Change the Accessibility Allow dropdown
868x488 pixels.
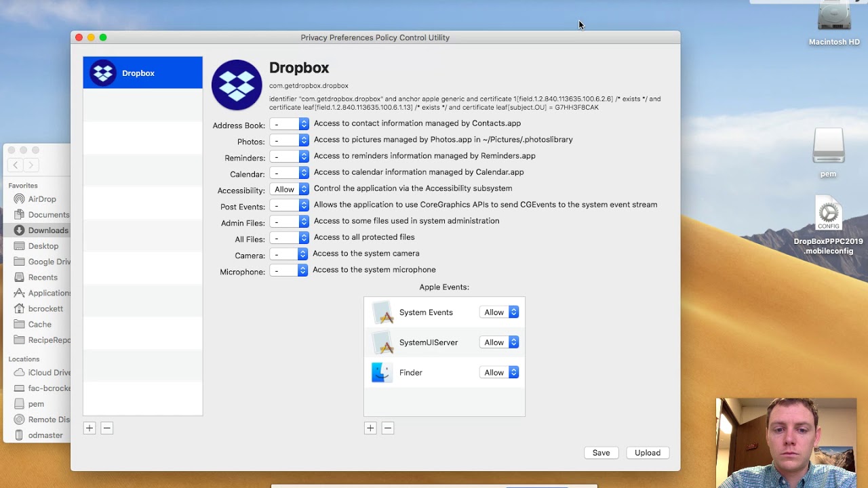tap(289, 189)
